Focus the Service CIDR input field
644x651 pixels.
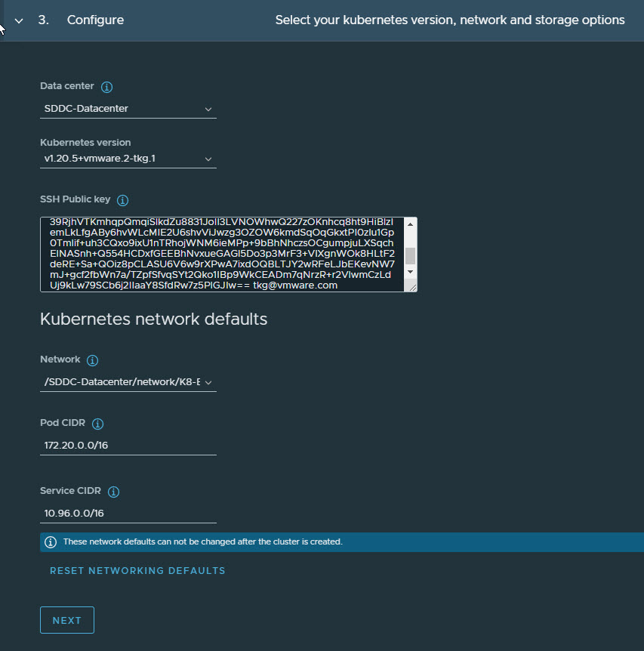(x=128, y=514)
